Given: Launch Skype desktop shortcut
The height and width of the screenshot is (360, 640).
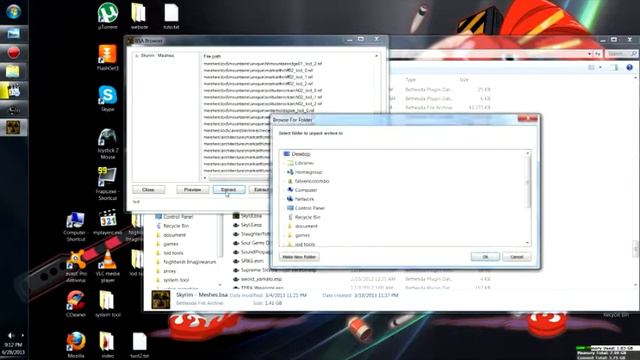Looking at the screenshot, I should (108, 98).
